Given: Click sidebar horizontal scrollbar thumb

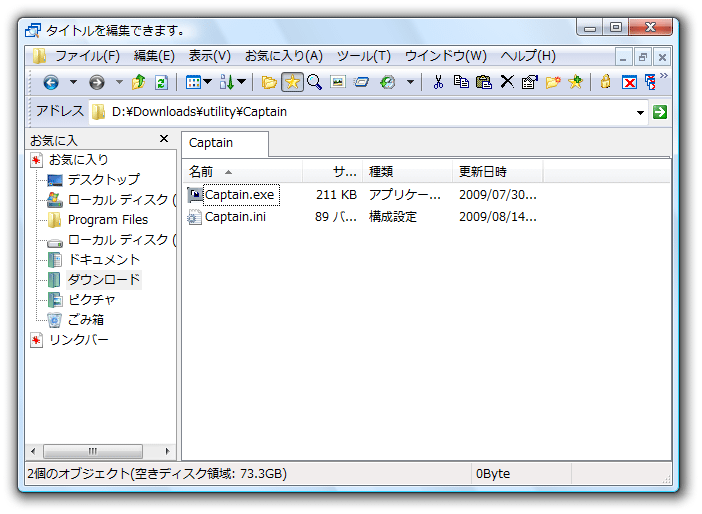Looking at the screenshot, I should (93, 451).
